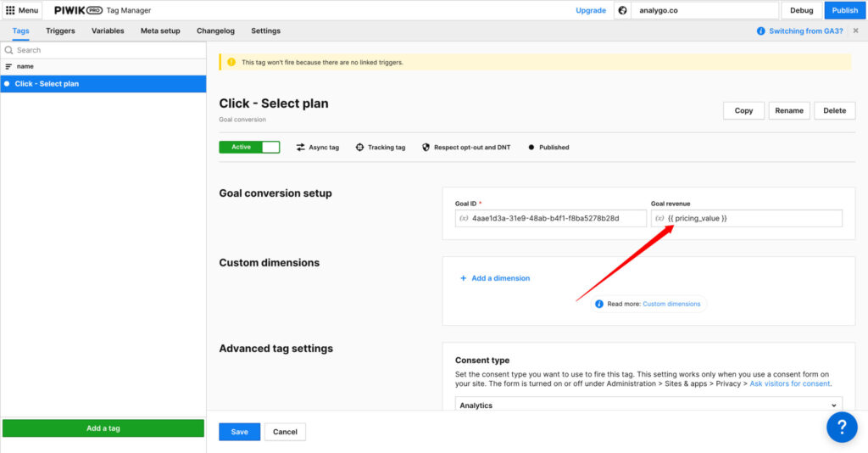Go to the Changelog tab
Image resolution: width=868 pixels, height=453 pixels.
point(215,31)
